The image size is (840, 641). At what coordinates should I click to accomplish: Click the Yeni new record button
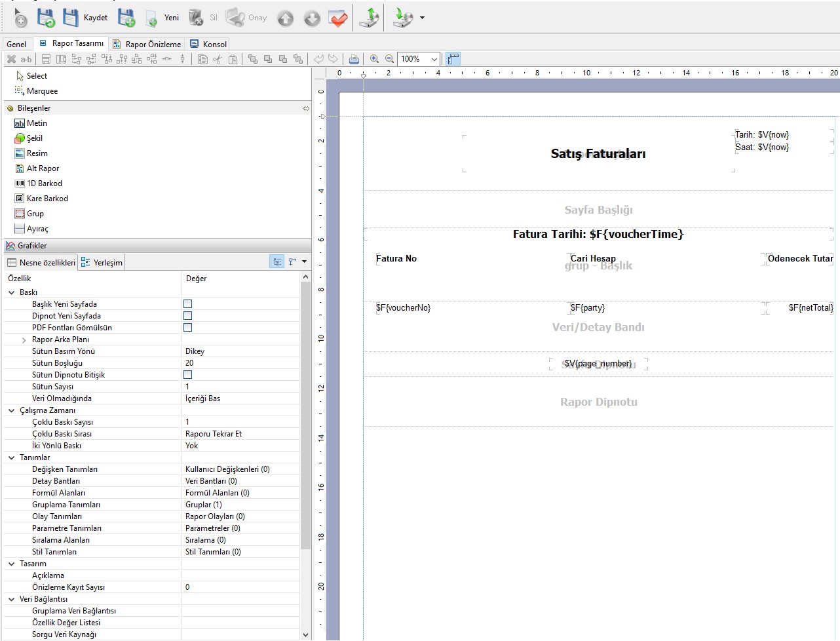pyautogui.click(x=162, y=18)
